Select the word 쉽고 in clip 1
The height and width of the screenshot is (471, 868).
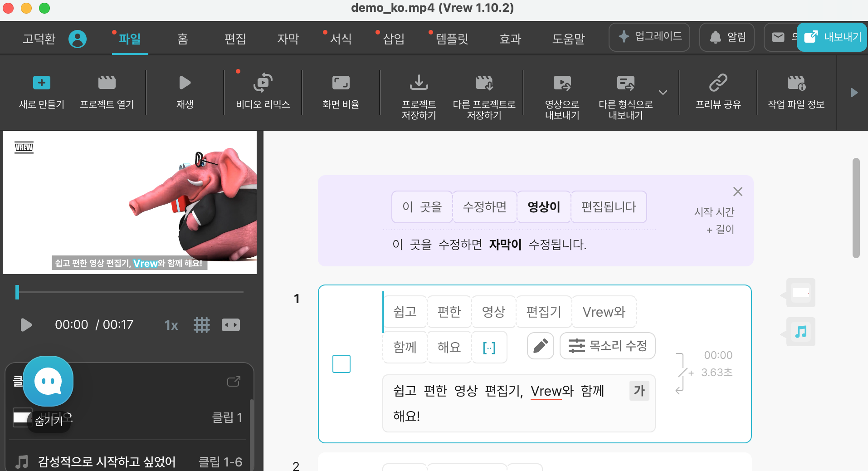coord(405,312)
